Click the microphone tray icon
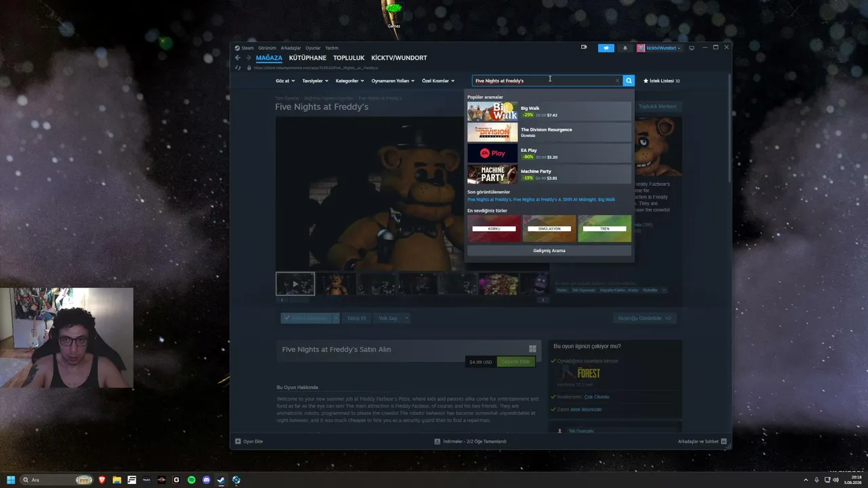The height and width of the screenshot is (488, 868). tap(817, 480)
